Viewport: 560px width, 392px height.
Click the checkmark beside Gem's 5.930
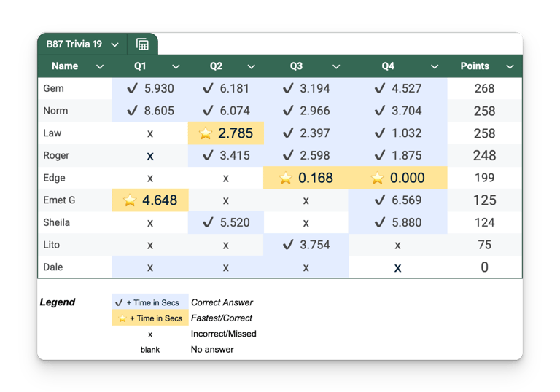132,88
